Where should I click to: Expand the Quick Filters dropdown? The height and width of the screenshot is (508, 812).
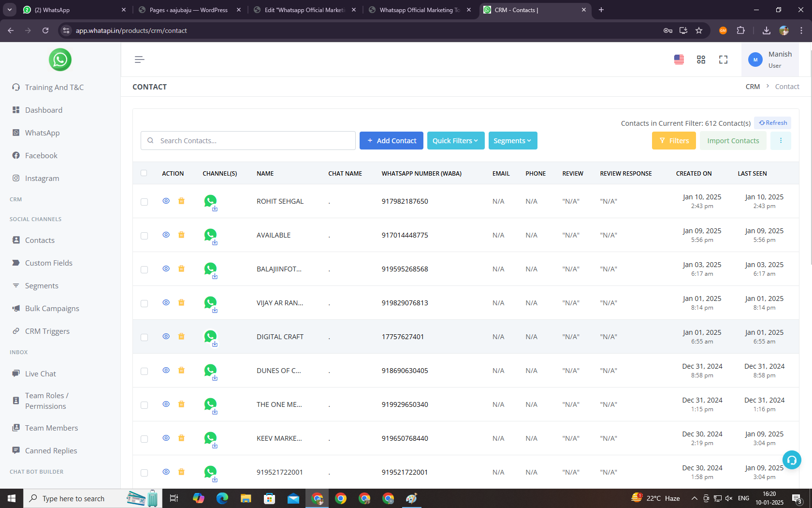coord(456,140)
